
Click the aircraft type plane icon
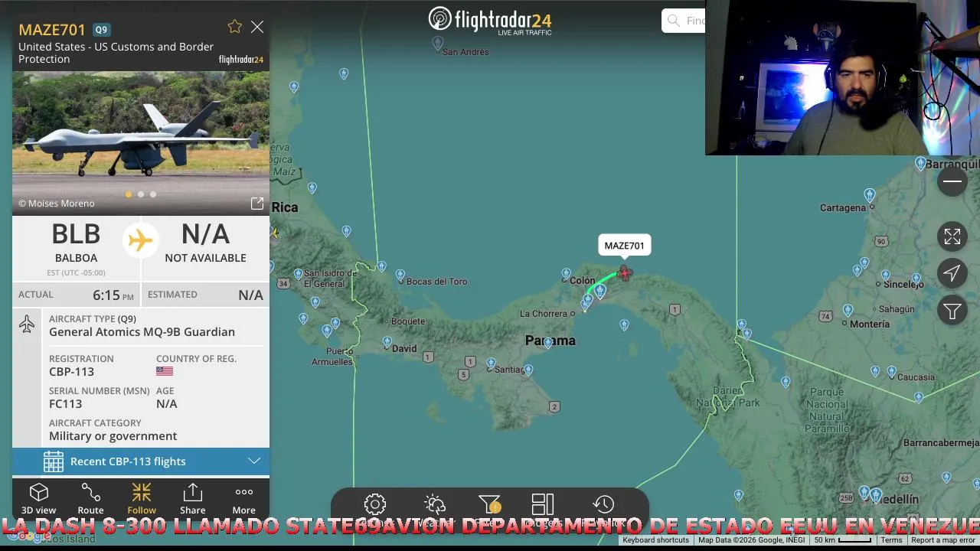click(27, 324)
